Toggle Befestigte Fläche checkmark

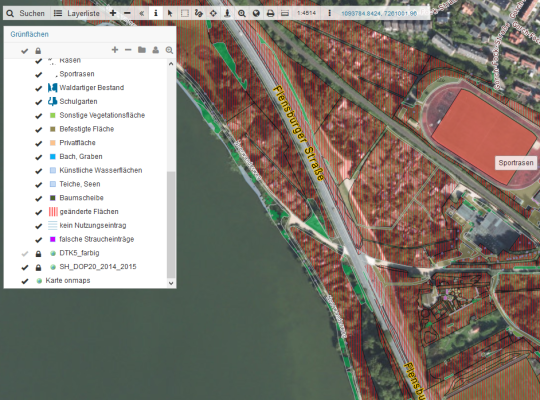pos(39,130)
